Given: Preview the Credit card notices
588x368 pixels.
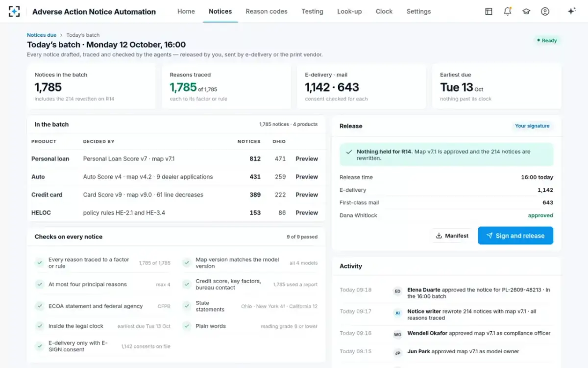Looking at the screenshot, I should click(307, 195).
